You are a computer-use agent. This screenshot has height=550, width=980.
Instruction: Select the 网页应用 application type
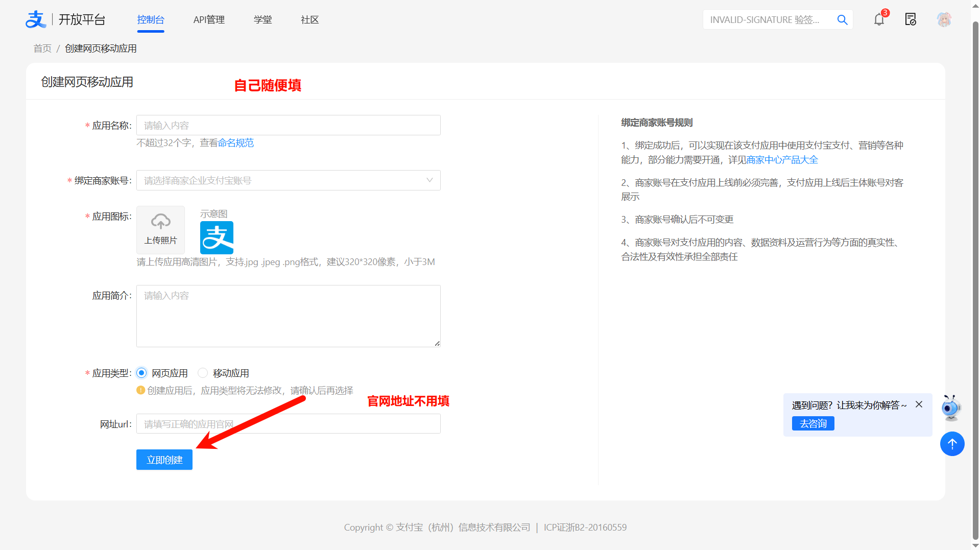(141, 373)
